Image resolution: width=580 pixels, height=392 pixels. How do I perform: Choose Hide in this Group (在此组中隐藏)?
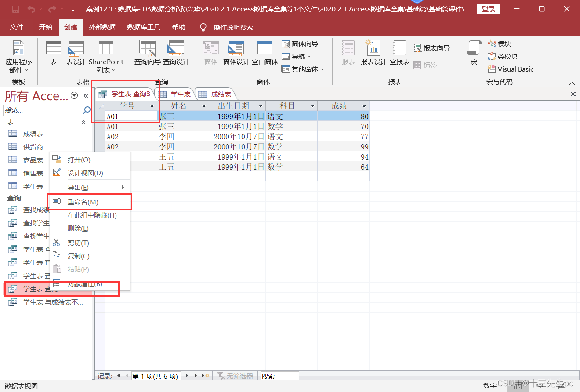tap(90, 215)
